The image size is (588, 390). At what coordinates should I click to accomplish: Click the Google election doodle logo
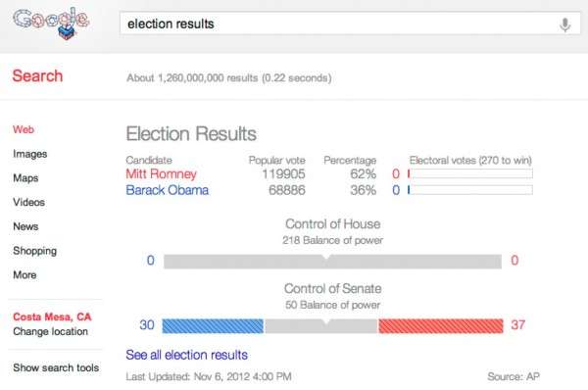pos(51,23)
